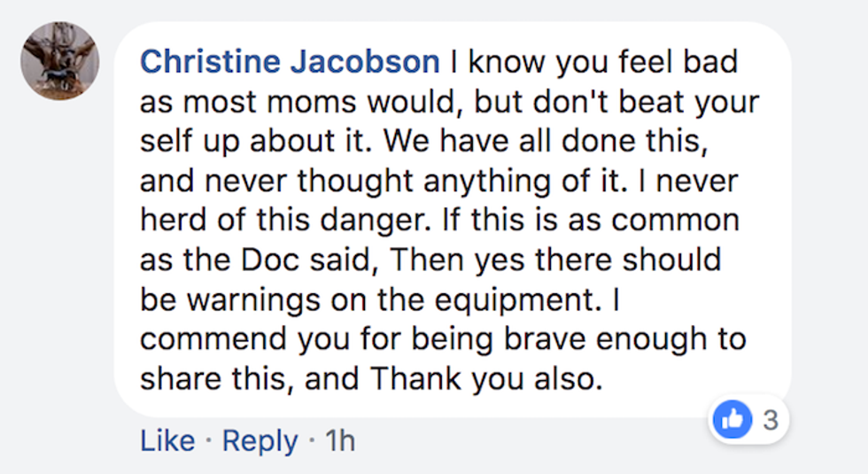The image size is (868, 474).
Task: Click the first line beginning 'I know you feel bad'
Action: pyautogui.click(x=593, y=63)
